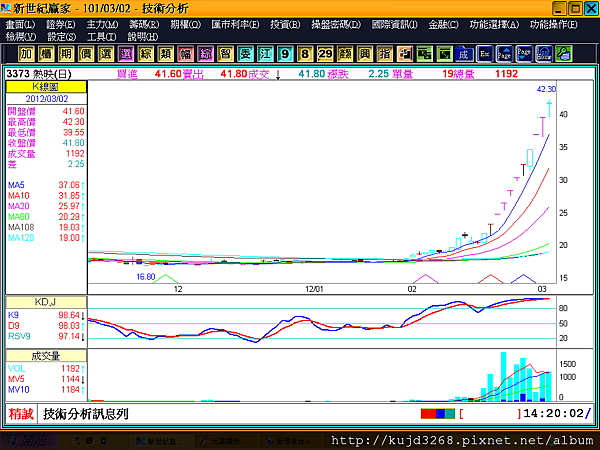Open the 設定(S) menu
Viewport: 600px width, 450px height.
pyautogui.click(x=61, y=37)
